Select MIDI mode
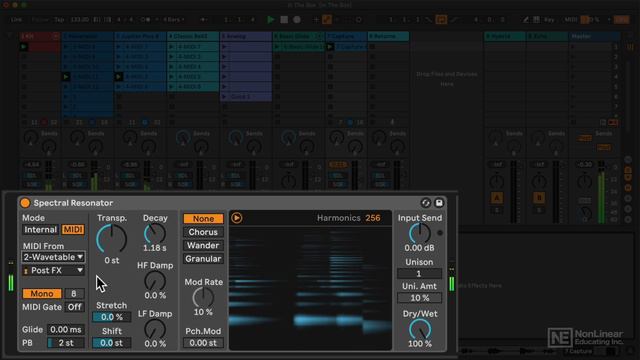Image resolution: width=640 pixels, height=360 pixels. pos(73,230)
